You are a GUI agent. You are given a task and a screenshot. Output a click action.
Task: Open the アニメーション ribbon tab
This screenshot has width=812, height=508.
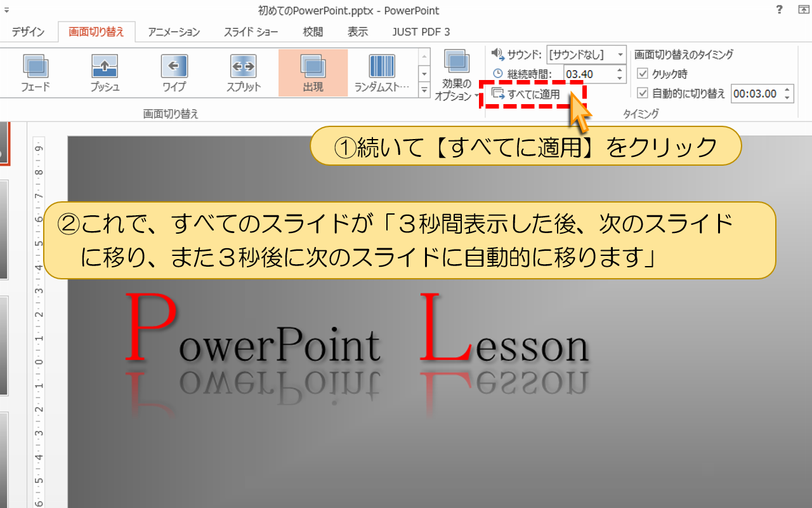click(174, 32)
